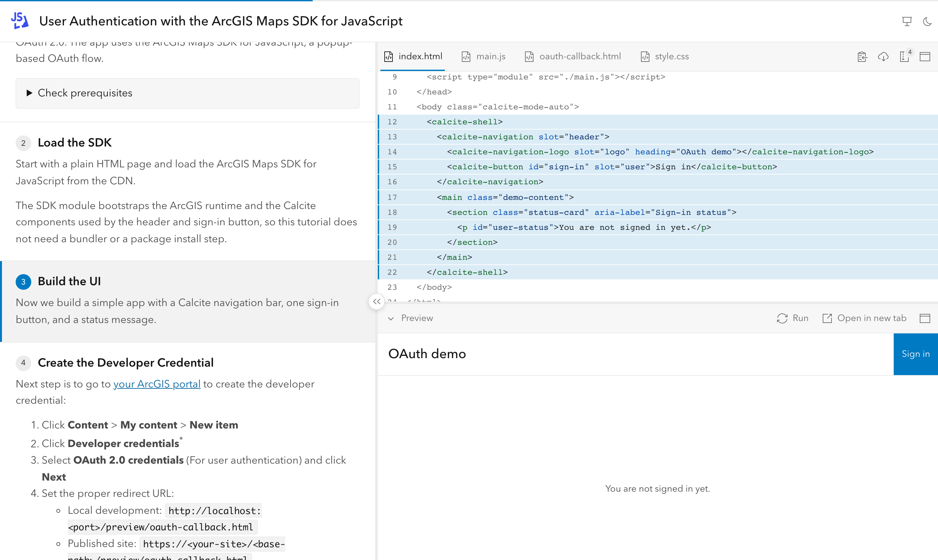The image size is (938, 560).
Task: Click the Sign in button in preview
Action: coord(915,354)
